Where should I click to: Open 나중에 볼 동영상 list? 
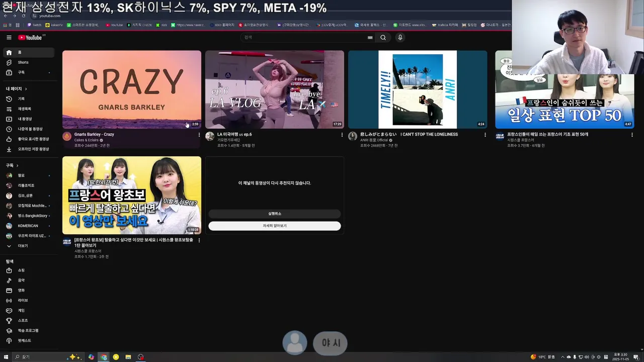coord(29,129)
